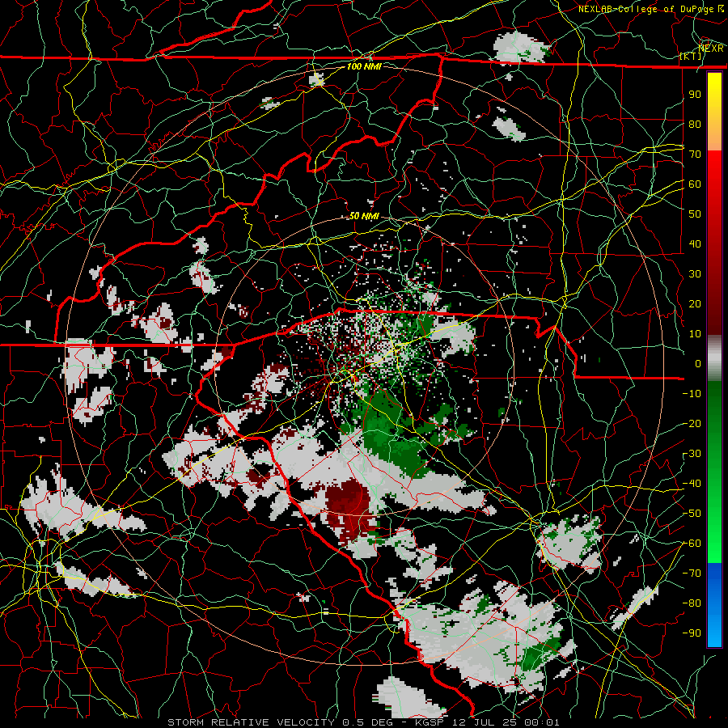Click the "100 NMI" range ring label
The height and width of the screenshot is (728, 728).
tap(364, 66)
